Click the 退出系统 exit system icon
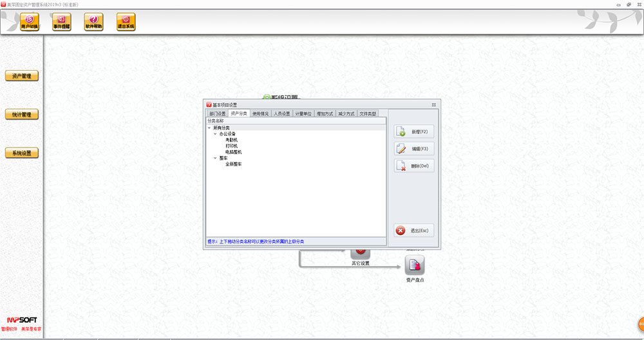 tap(126, 23)
